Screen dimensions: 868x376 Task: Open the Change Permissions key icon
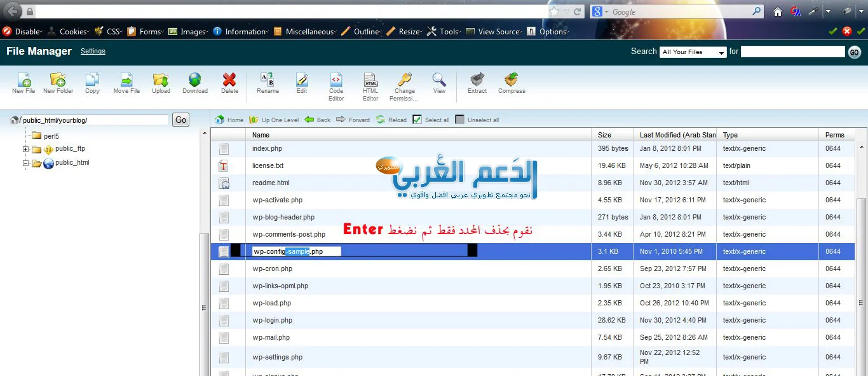(x=404, y=81)
